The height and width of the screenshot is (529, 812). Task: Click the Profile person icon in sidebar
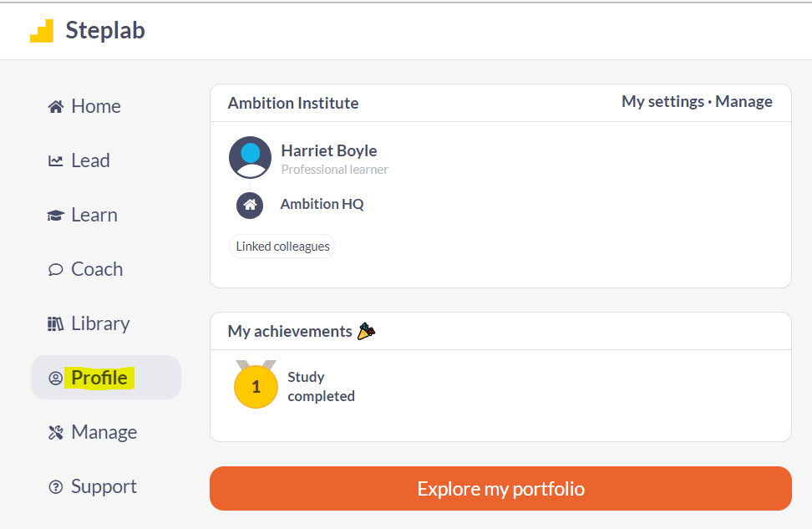[55, 379]
